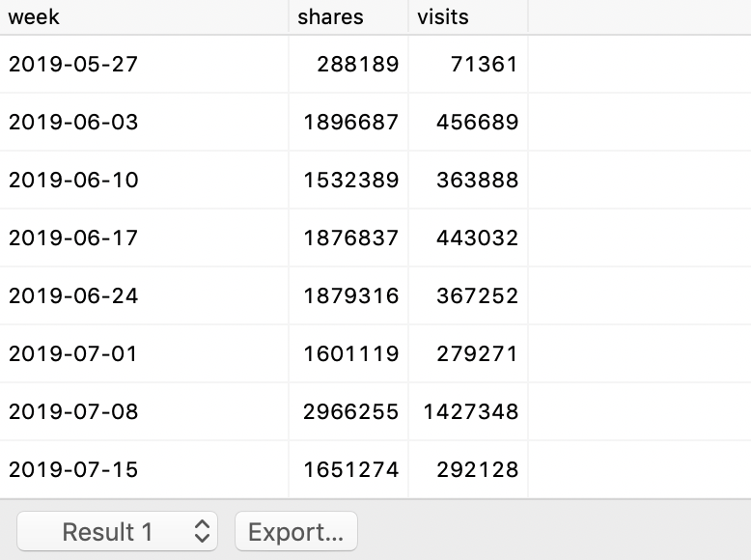
Task: Select the 2019-06-03 row date
Action: tap(73, 123)
